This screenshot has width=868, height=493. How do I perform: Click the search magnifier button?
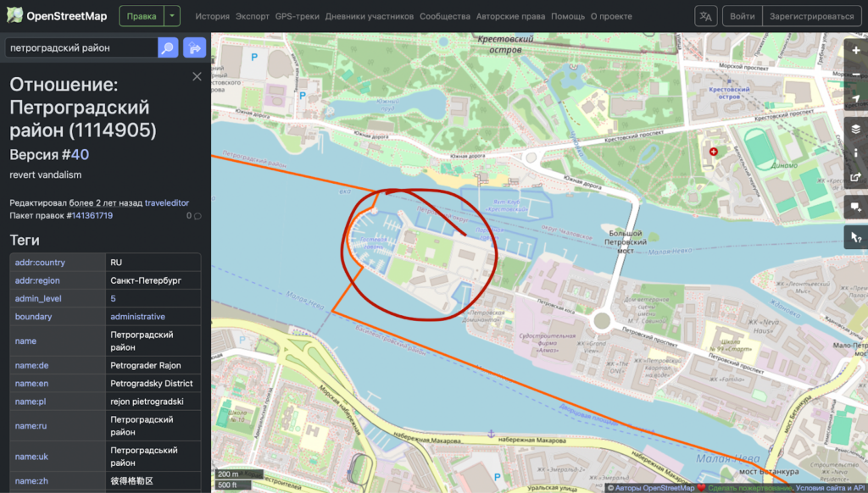click(x=168, y=47)
